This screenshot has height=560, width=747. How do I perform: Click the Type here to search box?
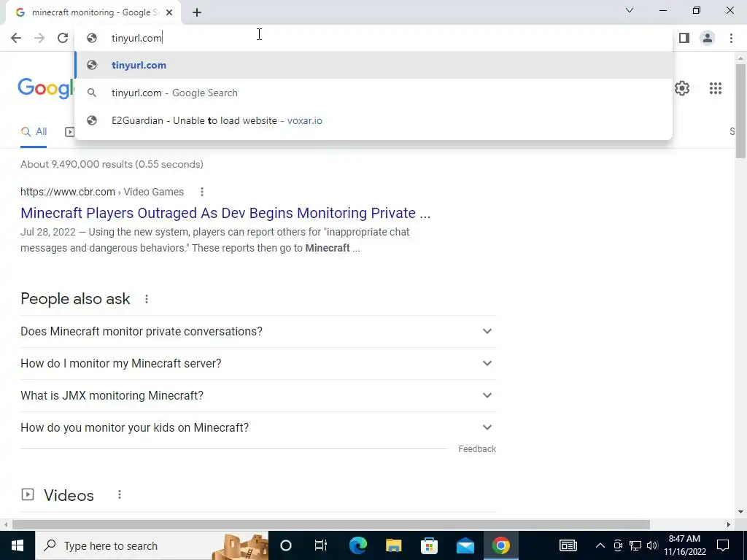click(152, 545)
